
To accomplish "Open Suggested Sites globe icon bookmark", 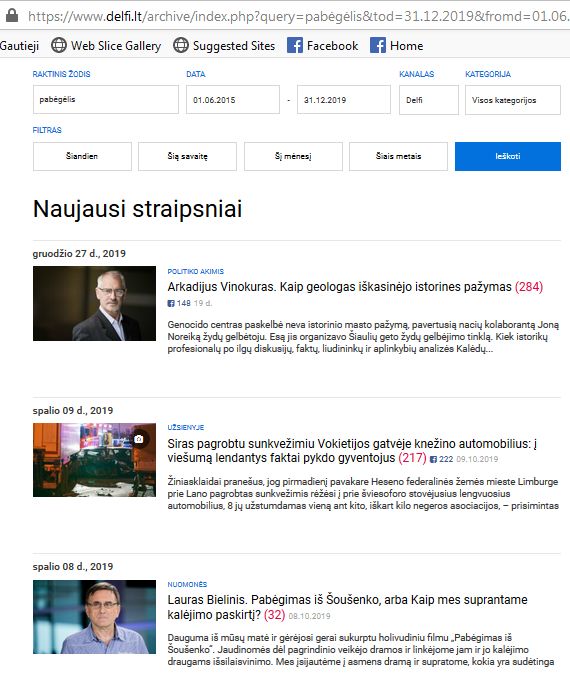I will [x=181, y=45].
